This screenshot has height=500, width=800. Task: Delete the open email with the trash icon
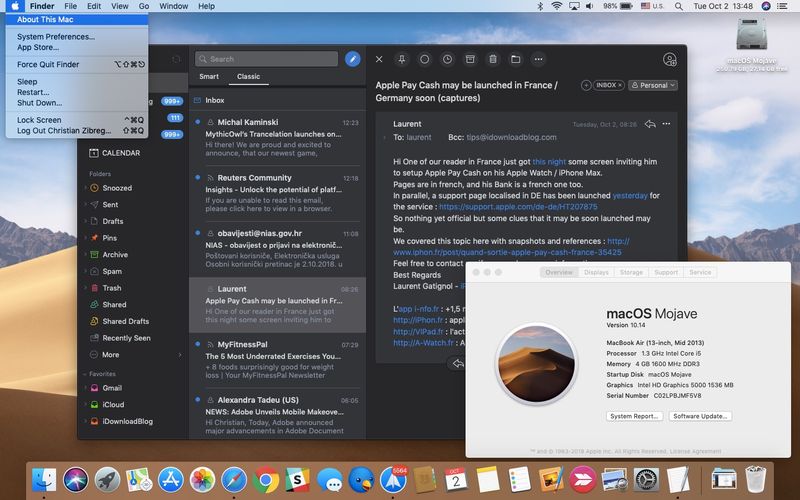493,59
